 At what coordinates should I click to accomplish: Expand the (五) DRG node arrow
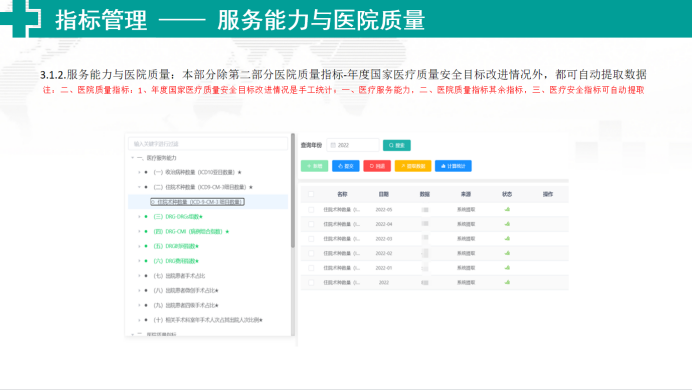click(139, 246)
